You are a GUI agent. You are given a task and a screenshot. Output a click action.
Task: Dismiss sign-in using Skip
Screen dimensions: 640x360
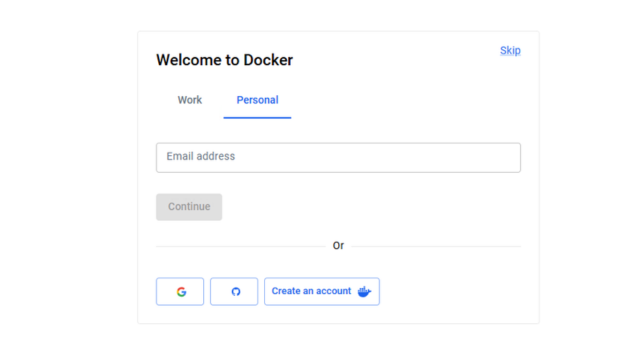point(510,51)
